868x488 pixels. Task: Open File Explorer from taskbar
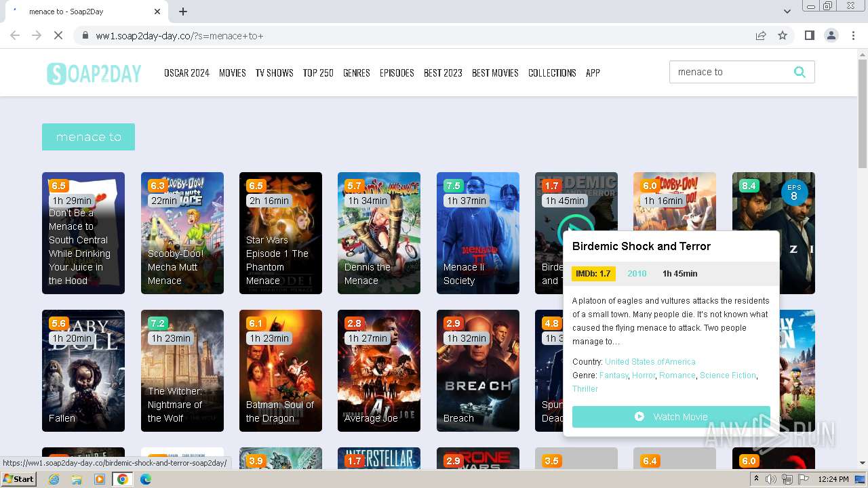coord(77,479)
